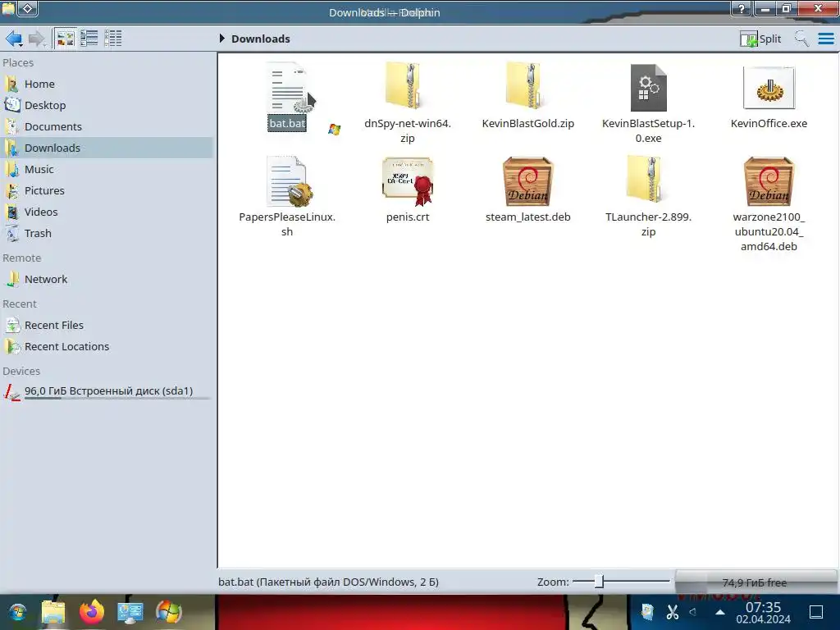Open the window title bar menu icon
Screen dimensions: 840x630
8,8
